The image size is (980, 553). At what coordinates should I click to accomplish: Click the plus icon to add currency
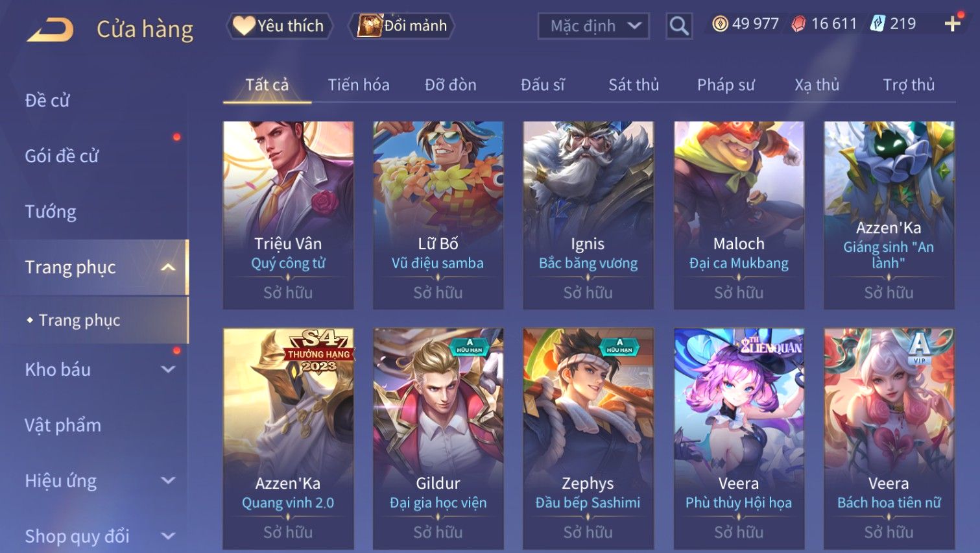pos(952,24)
